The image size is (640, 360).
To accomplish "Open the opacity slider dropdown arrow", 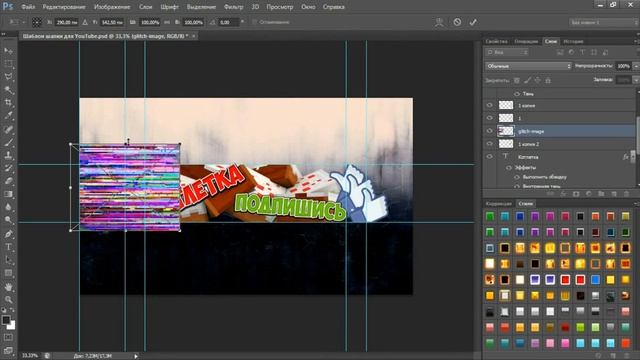I will (x=636, y=66).
